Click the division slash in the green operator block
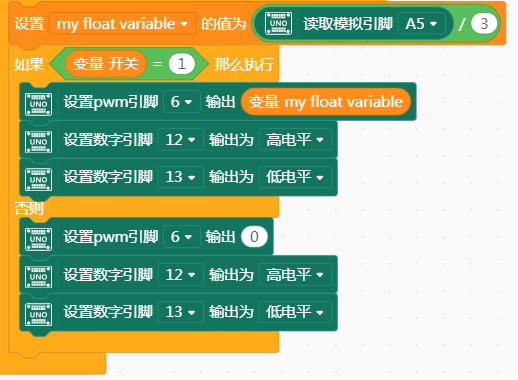The height and width of the screenshot is (380, 518). point(462,24)
